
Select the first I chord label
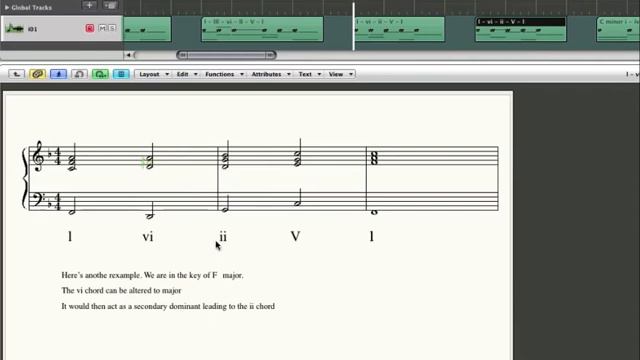point(70,236)
